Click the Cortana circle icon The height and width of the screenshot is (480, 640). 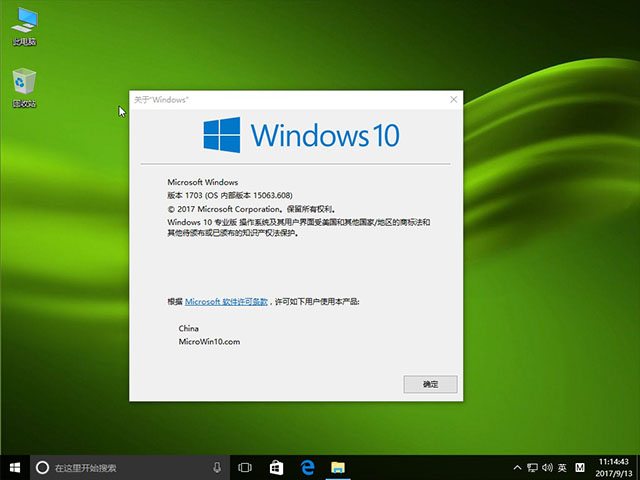[x=42, y=467]
